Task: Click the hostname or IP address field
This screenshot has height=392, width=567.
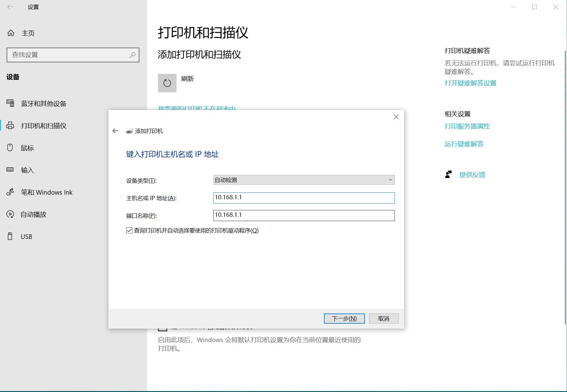Action: [304, 198]
